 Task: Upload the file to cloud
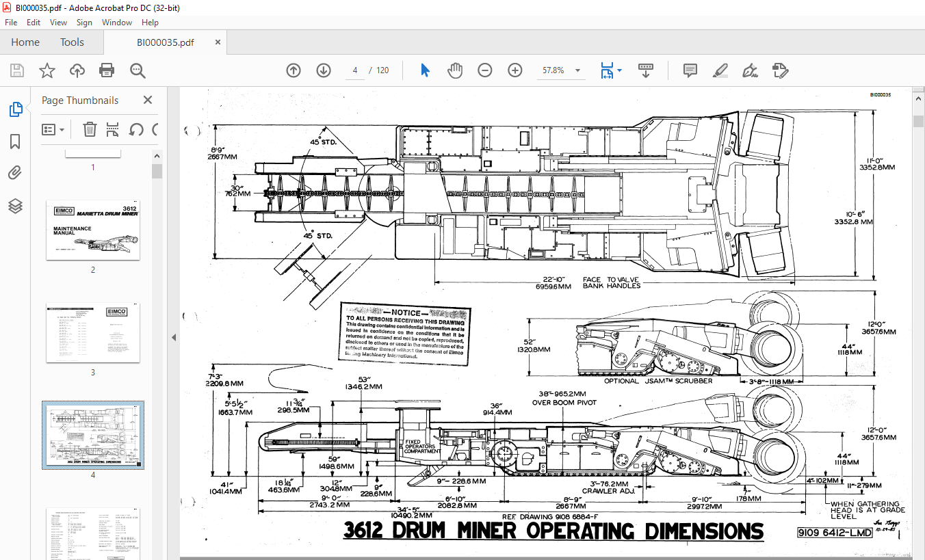77,70
